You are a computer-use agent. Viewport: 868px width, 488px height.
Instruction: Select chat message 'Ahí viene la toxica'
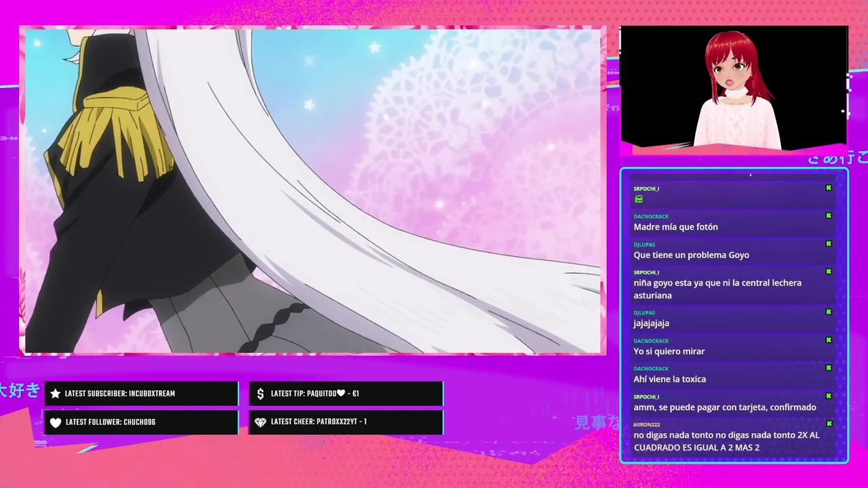click(x=670, y=379)
